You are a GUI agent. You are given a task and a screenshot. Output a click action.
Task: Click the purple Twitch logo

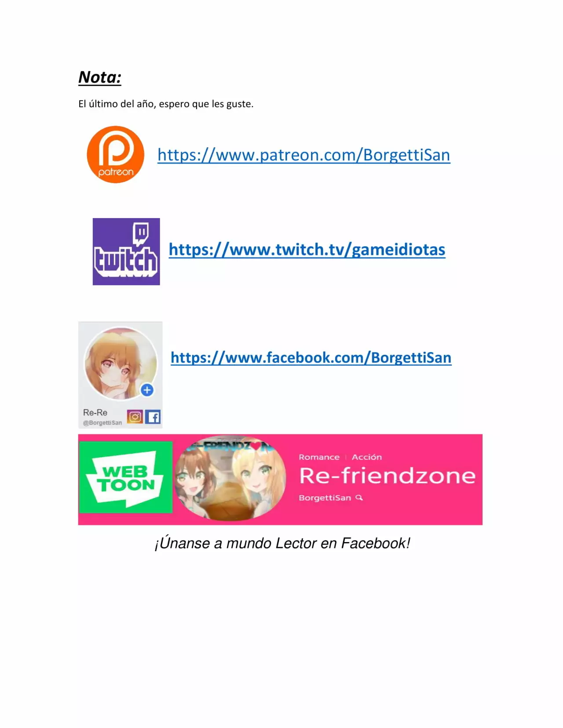pyautogui.click(x=126, y=251)
